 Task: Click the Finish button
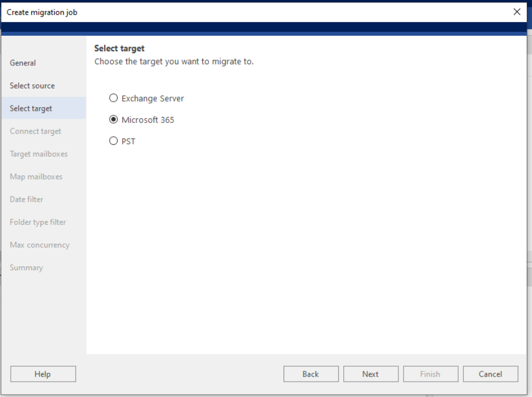431,374
